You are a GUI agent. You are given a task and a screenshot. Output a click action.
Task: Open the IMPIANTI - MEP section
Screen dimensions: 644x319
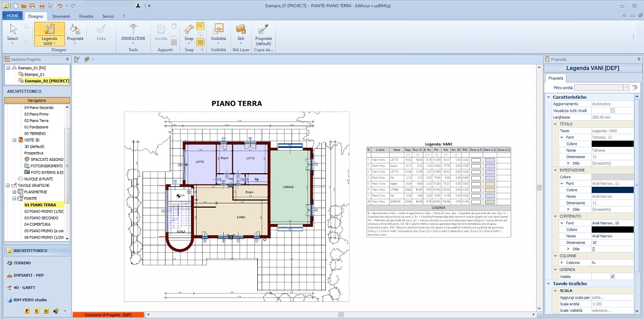[x=28, y=275]
